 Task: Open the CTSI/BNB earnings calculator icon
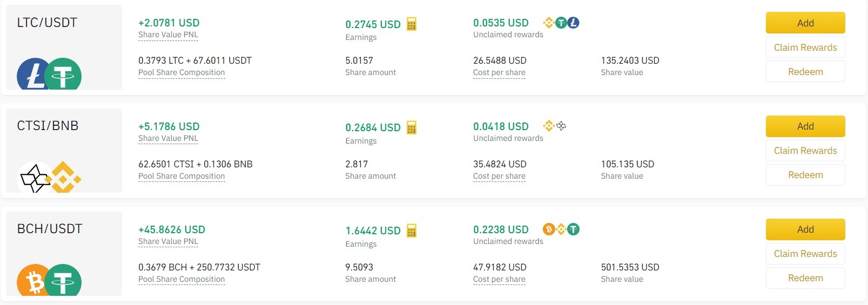(x=412, y=127)
